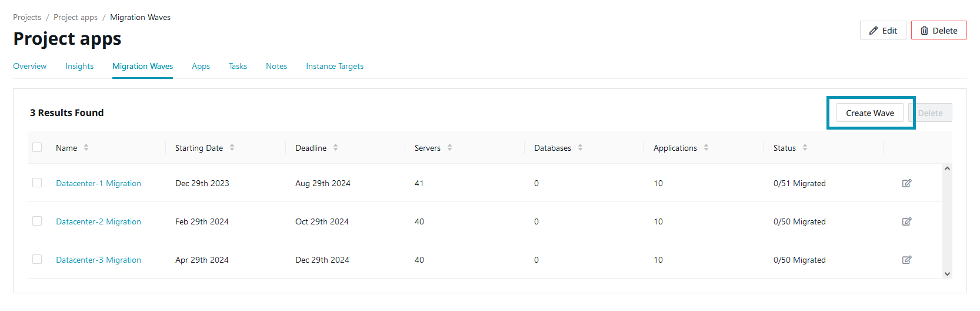Sort by Starting Date sort icon
The height and width of the screenshot is (311, 980).
232,148
